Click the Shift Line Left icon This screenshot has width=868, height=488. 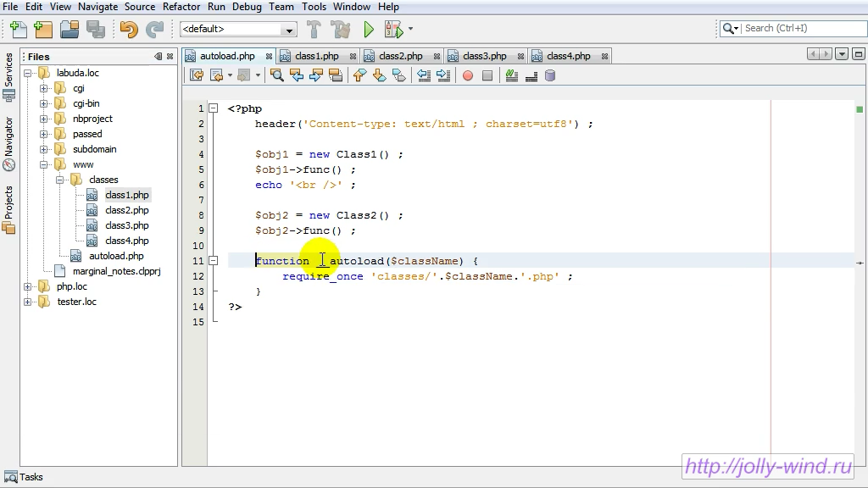click(424, 75)
